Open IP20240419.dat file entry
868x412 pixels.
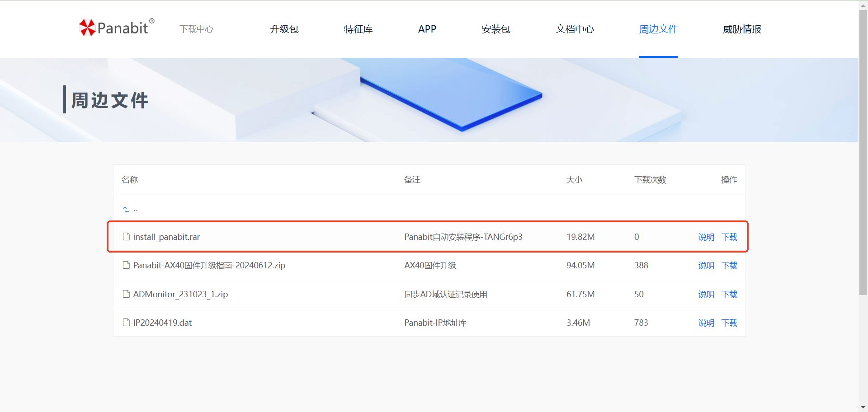162,323
